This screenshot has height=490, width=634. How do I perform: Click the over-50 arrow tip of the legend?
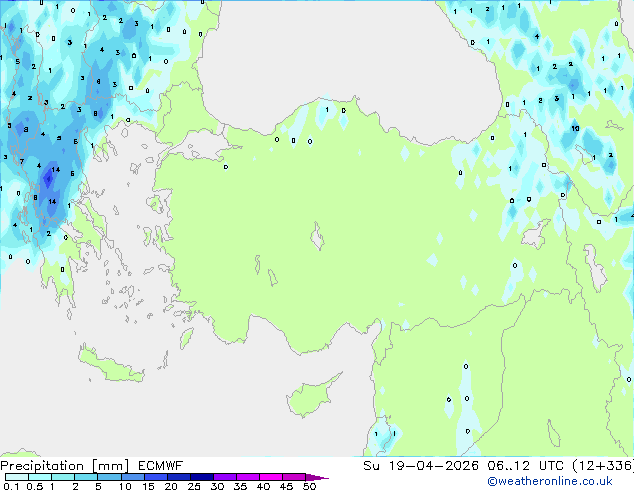317,477
